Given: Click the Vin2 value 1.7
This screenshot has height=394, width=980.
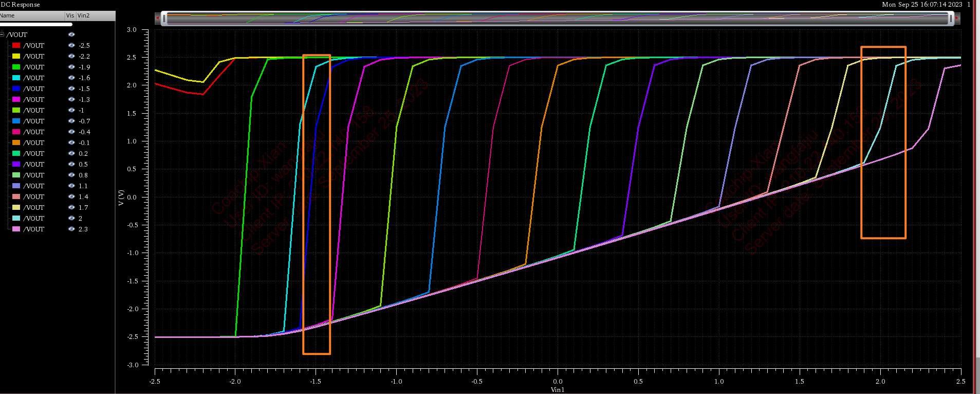Looking at the screenshot, I should click(x=83, y=207).
